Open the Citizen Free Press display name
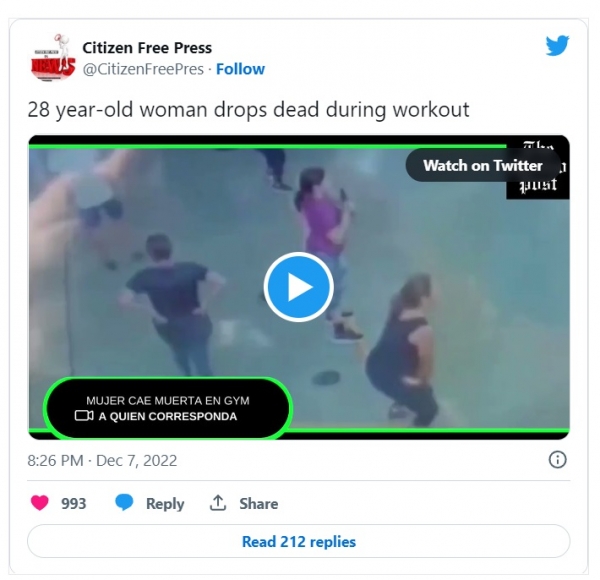600x580 pixels. click(147, 48)
